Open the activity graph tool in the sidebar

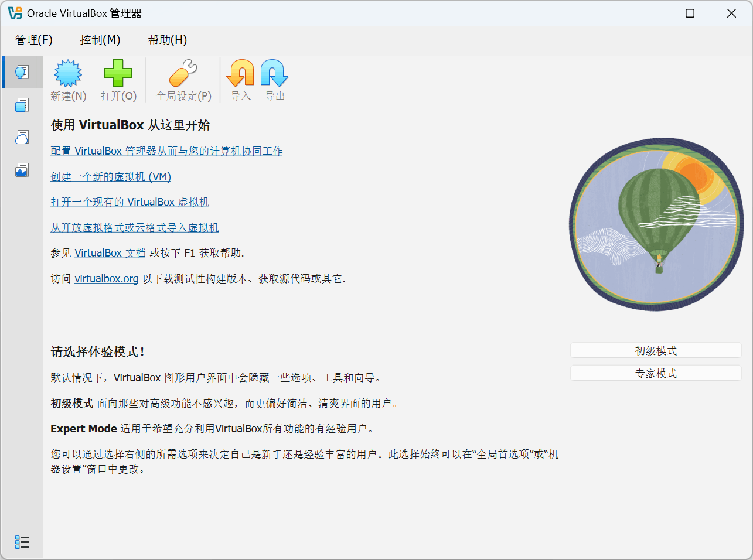pos(22,170)
